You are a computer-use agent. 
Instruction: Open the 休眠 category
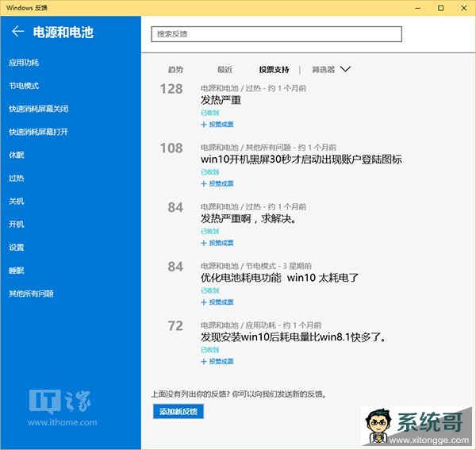pyautogui.click(x=17, y=155)
